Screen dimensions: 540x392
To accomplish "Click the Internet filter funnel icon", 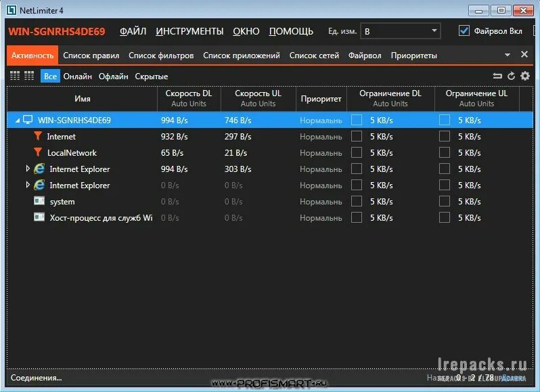I will pos(38,136).
